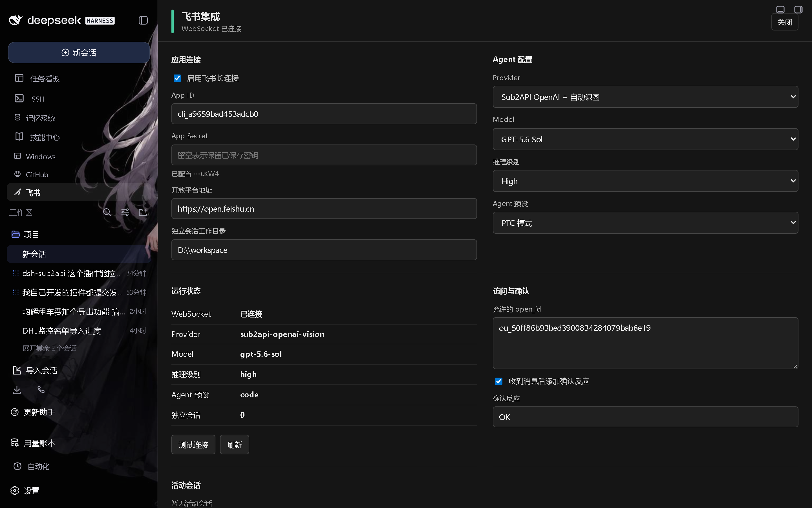This screenshot has width=812, height=508.
Task: Click the 飞书集成 page title
Action: pyautogui.click(x=201, y=16)
